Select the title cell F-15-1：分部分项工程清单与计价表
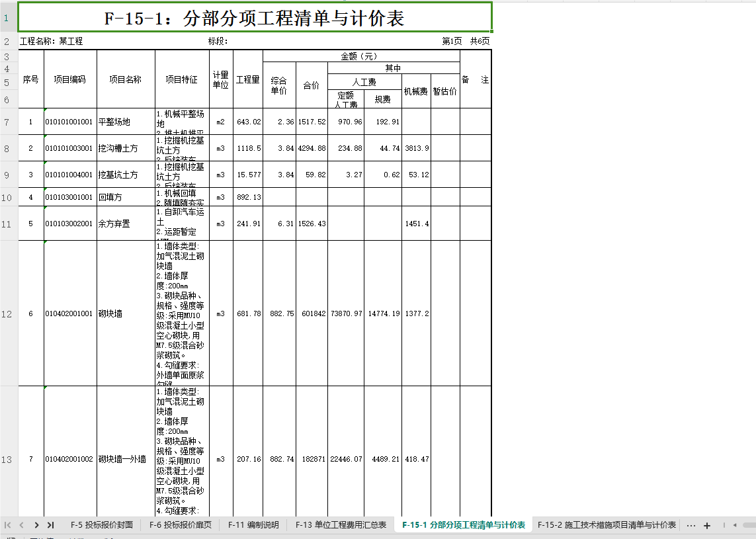The width and height of the screenshot is (756, 539). 255,18
